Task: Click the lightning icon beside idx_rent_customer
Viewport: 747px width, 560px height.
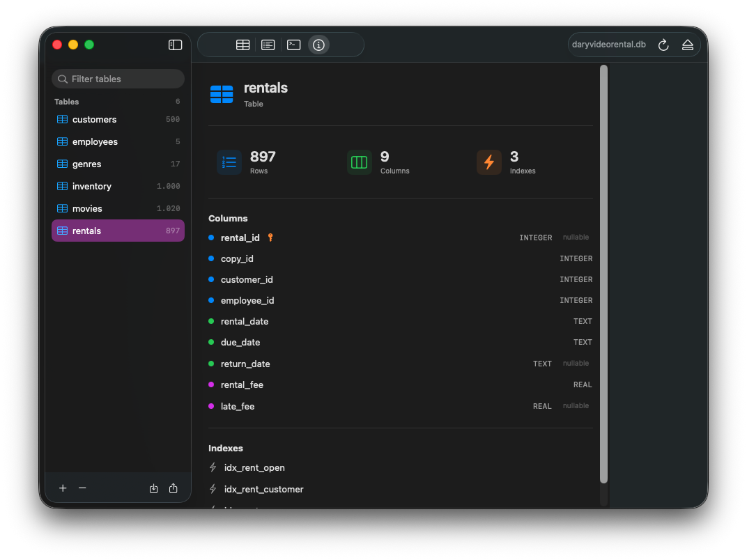Action: pos(213,489)
